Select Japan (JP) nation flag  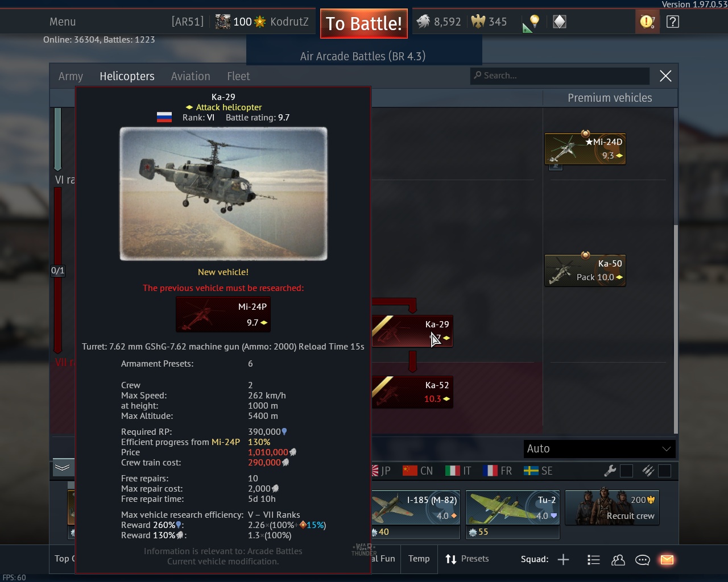click(381, 471)
